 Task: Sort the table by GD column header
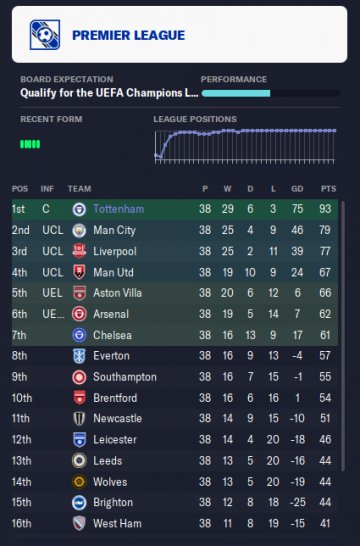[297, 189]
